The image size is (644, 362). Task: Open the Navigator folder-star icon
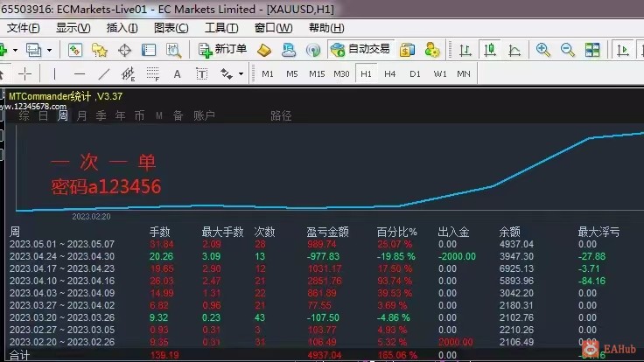point(100,50)
